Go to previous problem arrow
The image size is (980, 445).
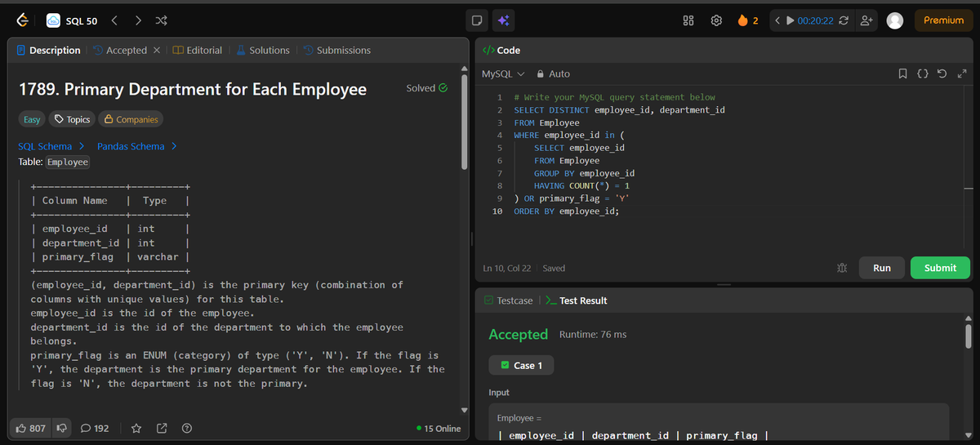(115, 20)
